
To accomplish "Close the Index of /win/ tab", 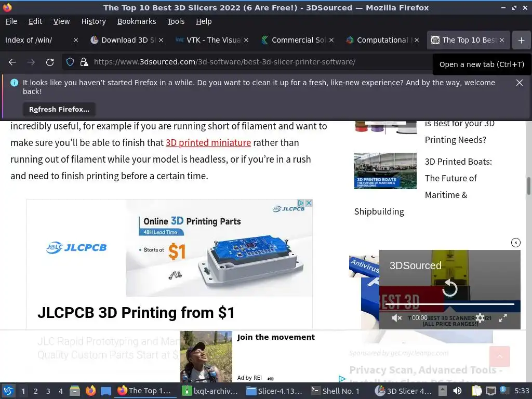I will click(x=76, y=40).
